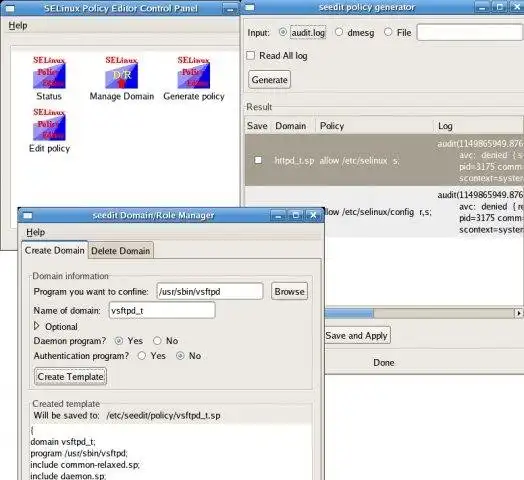
Task: Click the Create Template button
Action: pos(71,377)
